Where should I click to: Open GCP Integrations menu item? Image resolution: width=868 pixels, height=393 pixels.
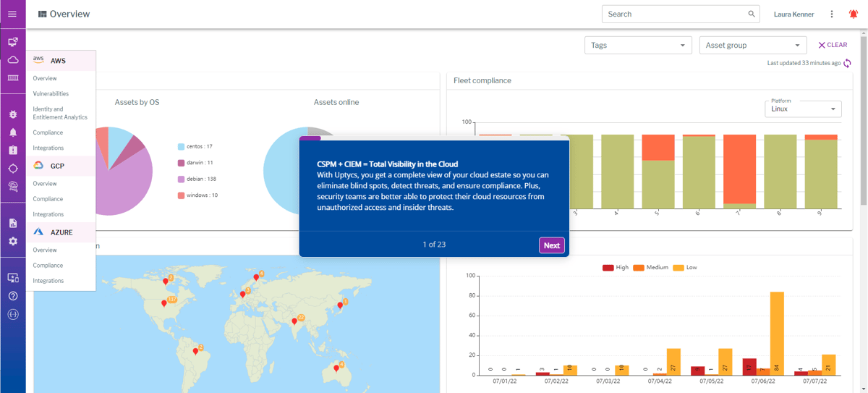[x=48, y=214]
